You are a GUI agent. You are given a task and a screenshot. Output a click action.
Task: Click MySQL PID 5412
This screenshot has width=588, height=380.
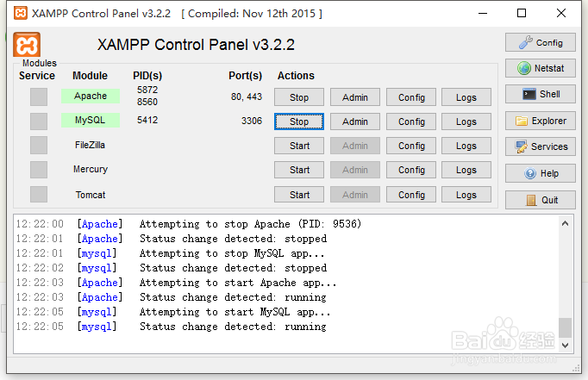coord(147,120)
